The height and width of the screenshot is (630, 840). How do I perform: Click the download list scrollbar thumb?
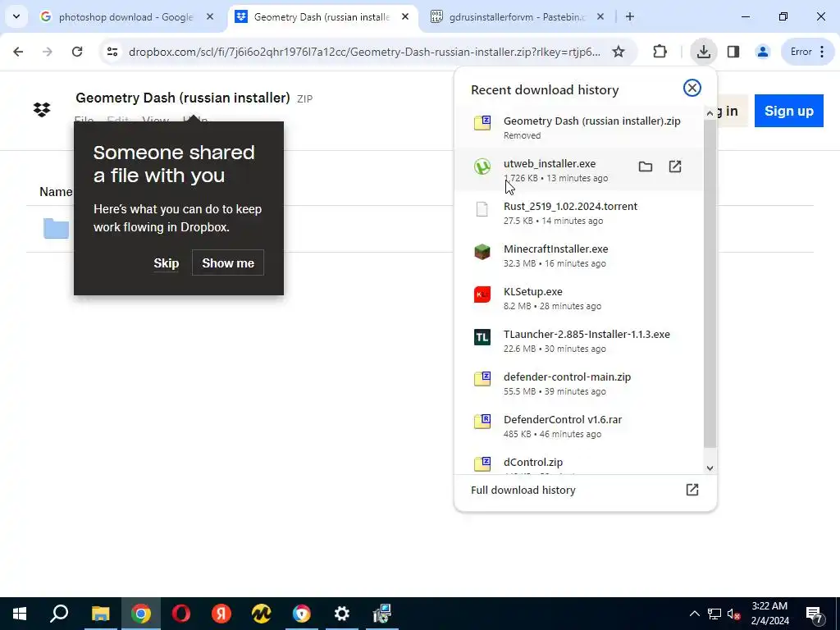click(x=710, y=283)
